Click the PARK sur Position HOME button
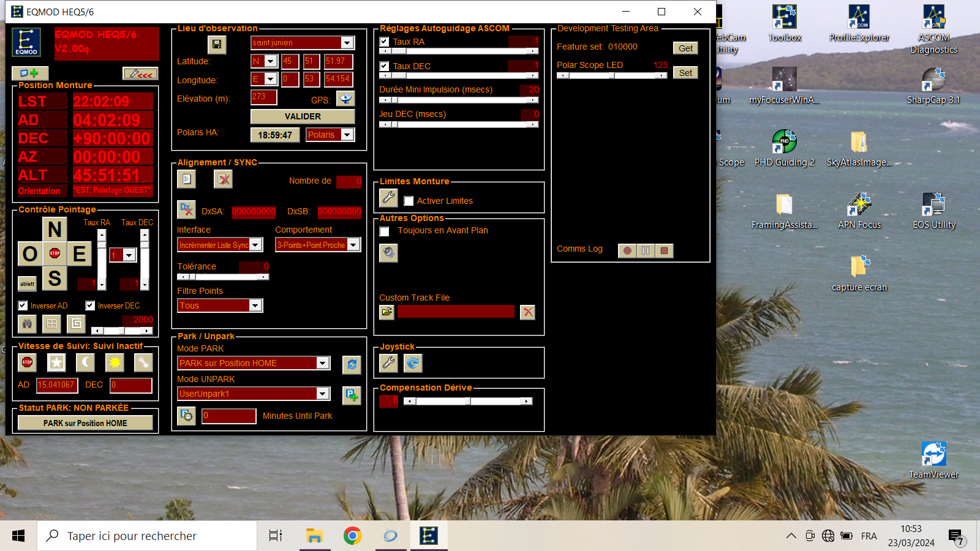The height and width of the screenshot is (551, 980). tap(85, 423)
